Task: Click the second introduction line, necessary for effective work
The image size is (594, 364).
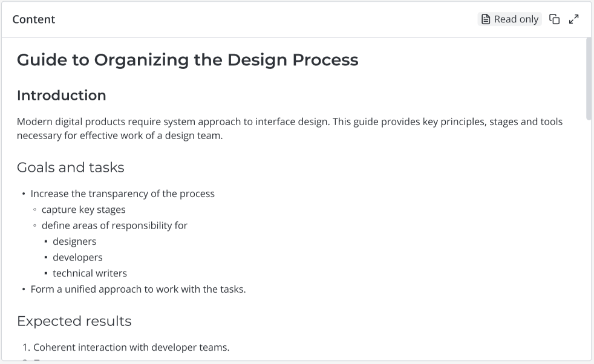Action: (120, 135)
